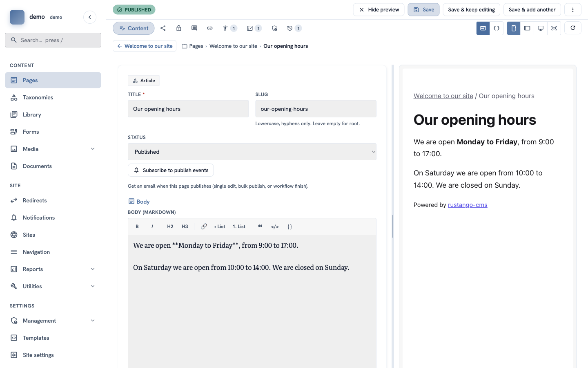
Task: Expand the Reports sidebar section
Action: [x=93, y=269]
